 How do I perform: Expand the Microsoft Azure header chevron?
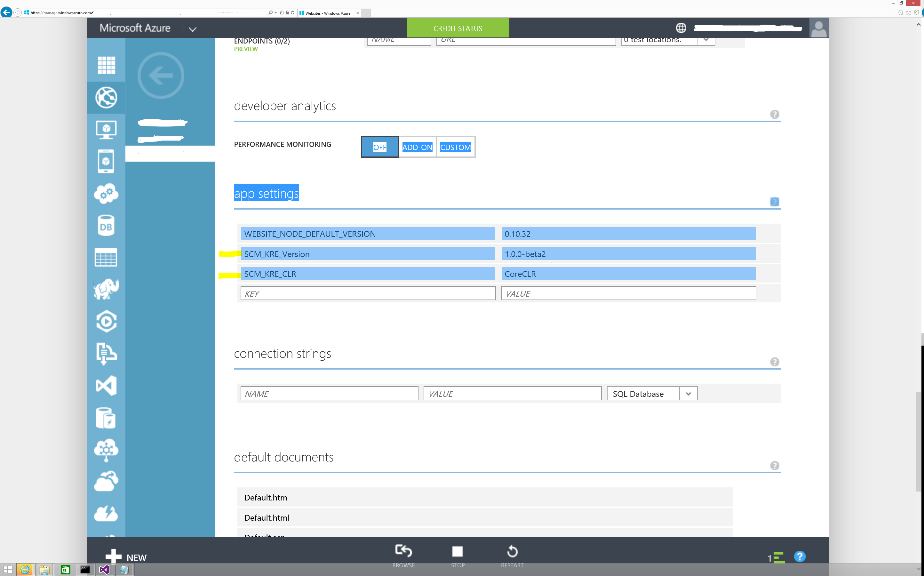(x=193, y=29)
